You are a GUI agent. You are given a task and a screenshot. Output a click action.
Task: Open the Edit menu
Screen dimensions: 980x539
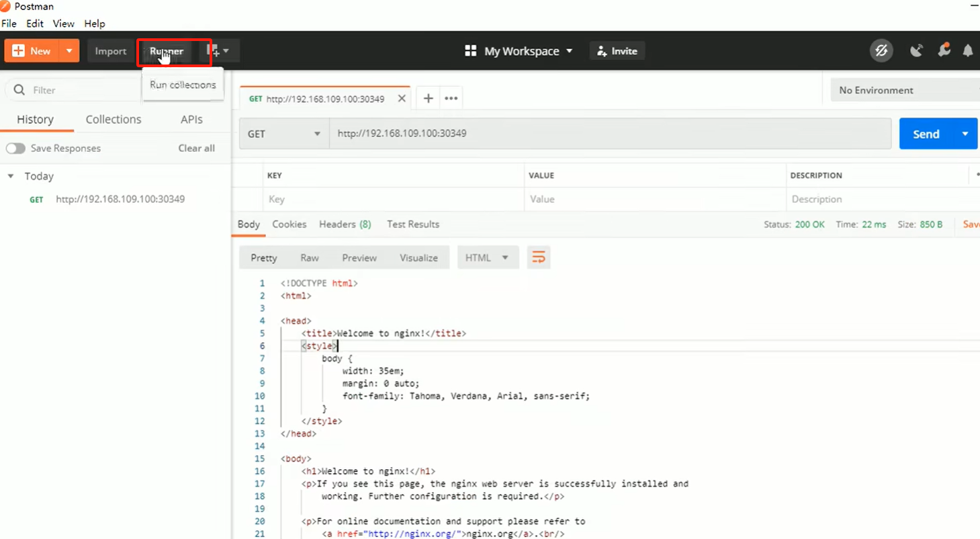pyautogui.click(x=35, y=24)
